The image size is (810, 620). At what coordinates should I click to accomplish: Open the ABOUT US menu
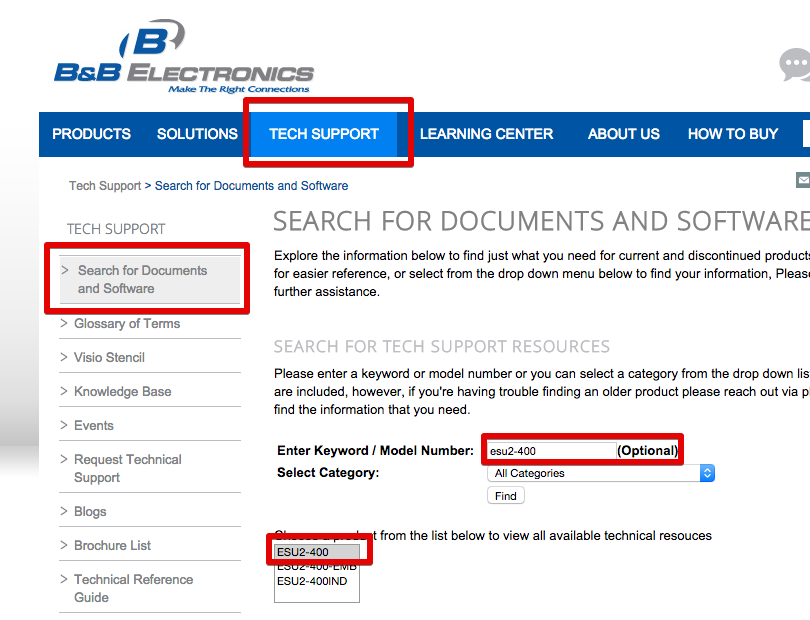click(x=624, y=134)
